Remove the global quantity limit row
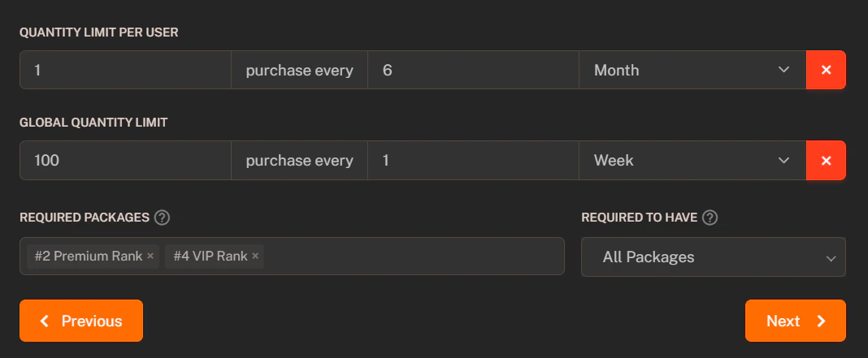This screenshot has height=358, width=868. (826, 161)
